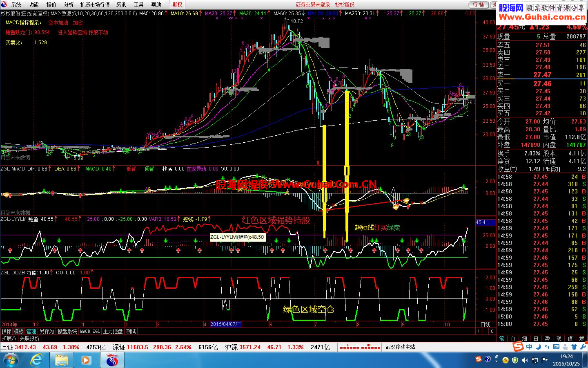This screenshot has height=368, width=588.
Task: Open the volume speaker tray icon
Action: click(x=525, y=360)
